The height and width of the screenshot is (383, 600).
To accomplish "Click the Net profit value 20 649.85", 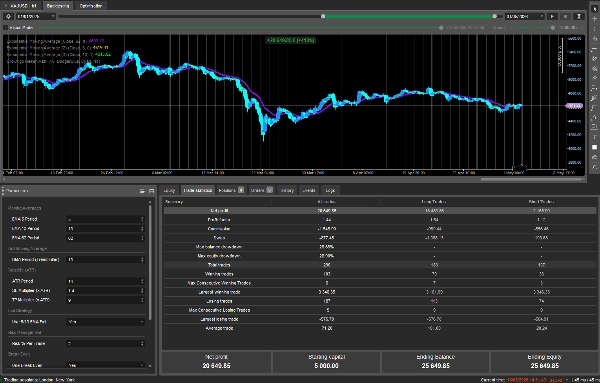I will (x=216, y=366).
